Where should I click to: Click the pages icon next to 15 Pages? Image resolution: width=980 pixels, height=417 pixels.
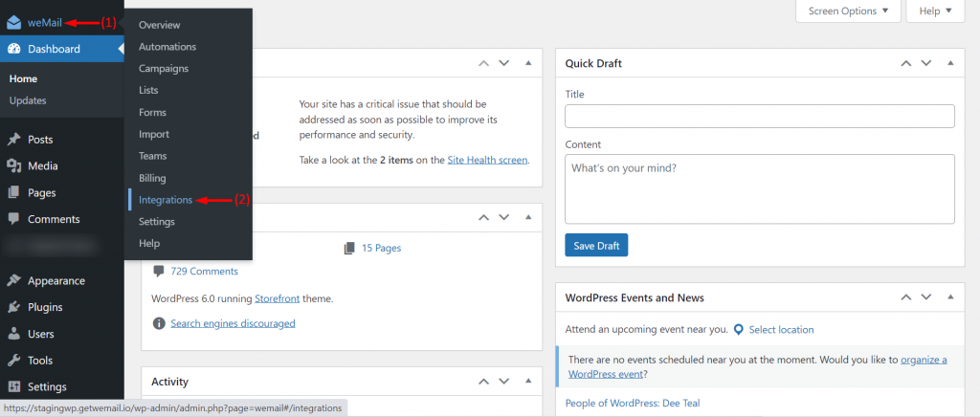point(349,248)
